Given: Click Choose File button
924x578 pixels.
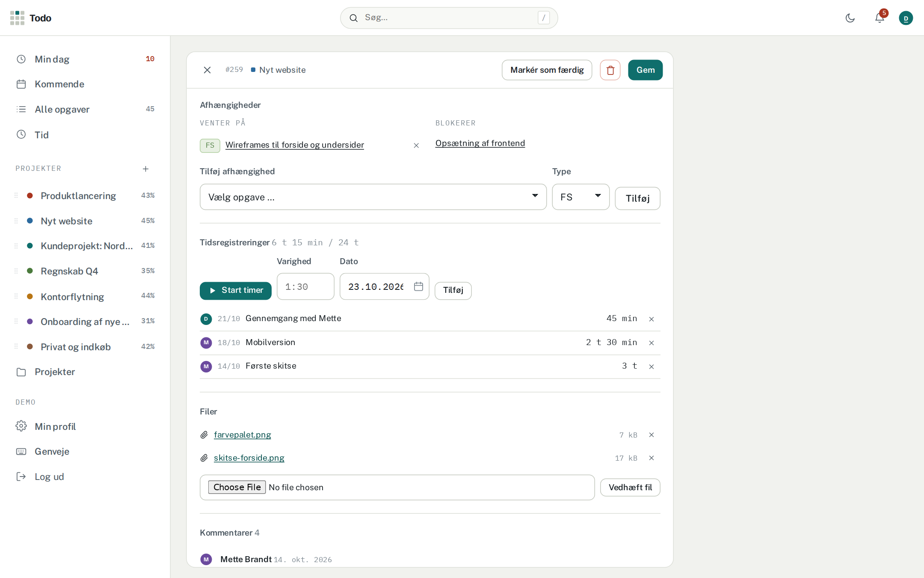Looking at the screenshot, I should [x=237, y=487].
